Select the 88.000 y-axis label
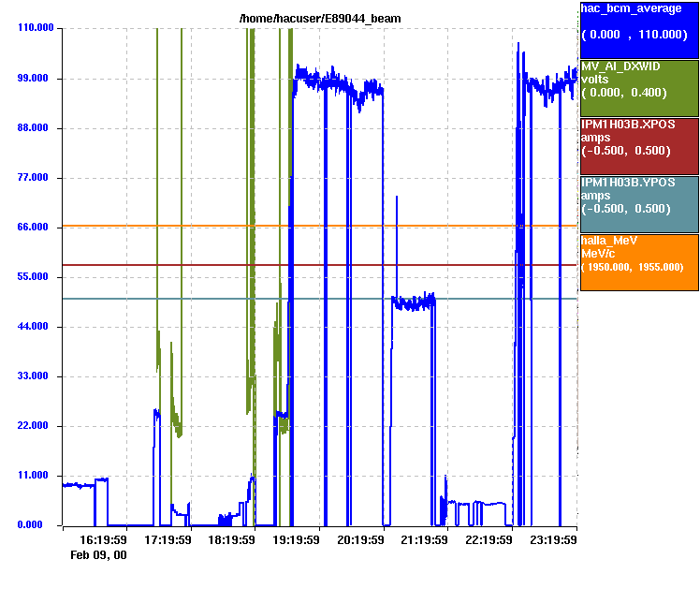Viewport: 700px width, 589px height. [36, 128]
